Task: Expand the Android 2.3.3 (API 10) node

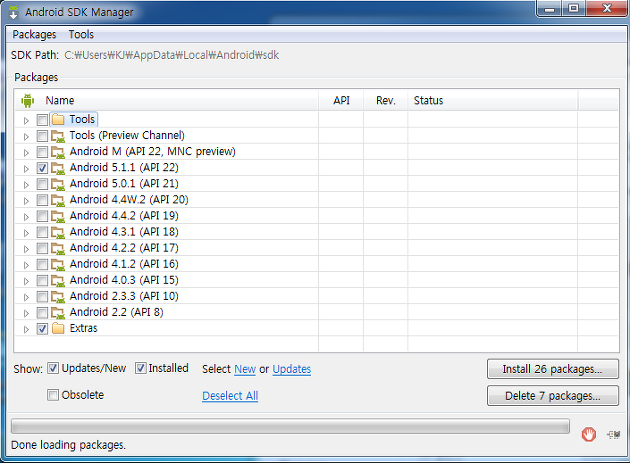Action: pyautogui.click(x=26, y=297)
